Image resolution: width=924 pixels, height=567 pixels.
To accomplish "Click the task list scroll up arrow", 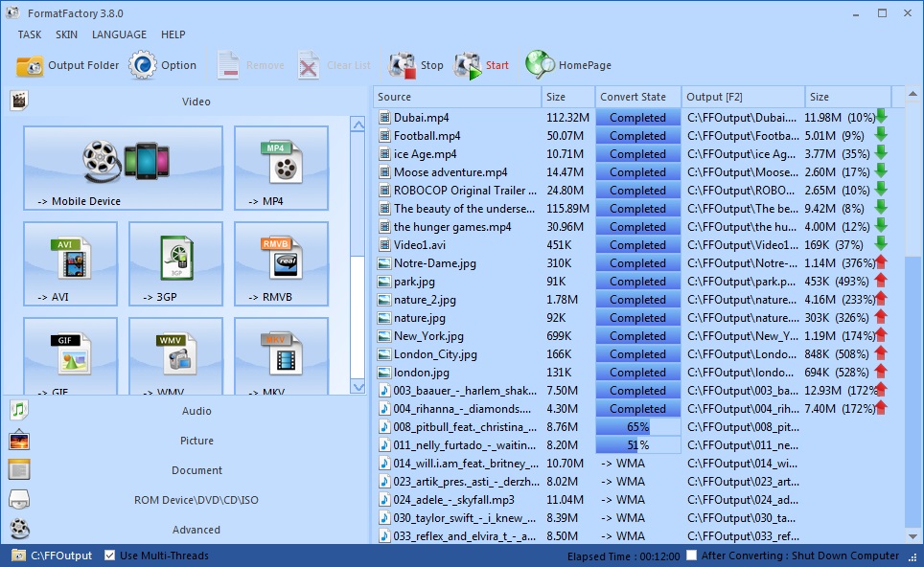I will click(x=912, y=94).
